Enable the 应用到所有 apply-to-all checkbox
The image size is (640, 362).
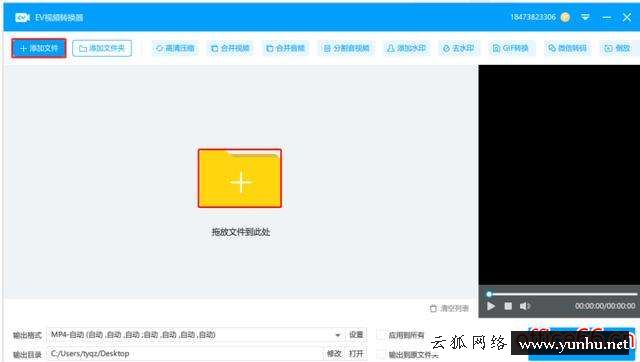(x=381, y=335)
